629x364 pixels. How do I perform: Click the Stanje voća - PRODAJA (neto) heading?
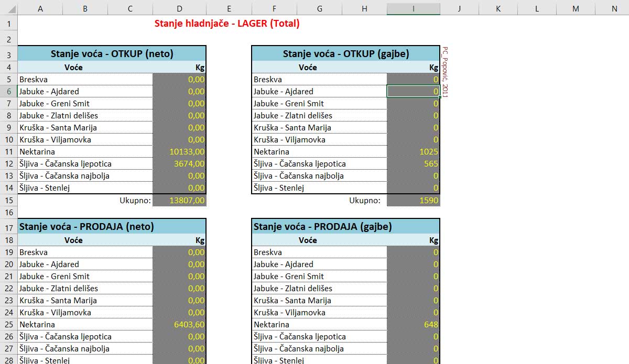point(86,226)
